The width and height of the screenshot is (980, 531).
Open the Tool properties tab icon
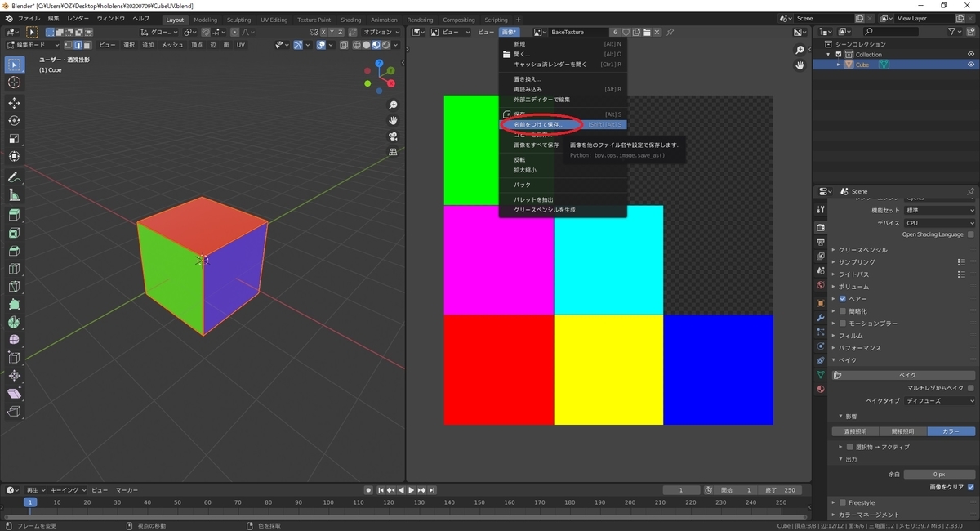(x=821, y=209)
